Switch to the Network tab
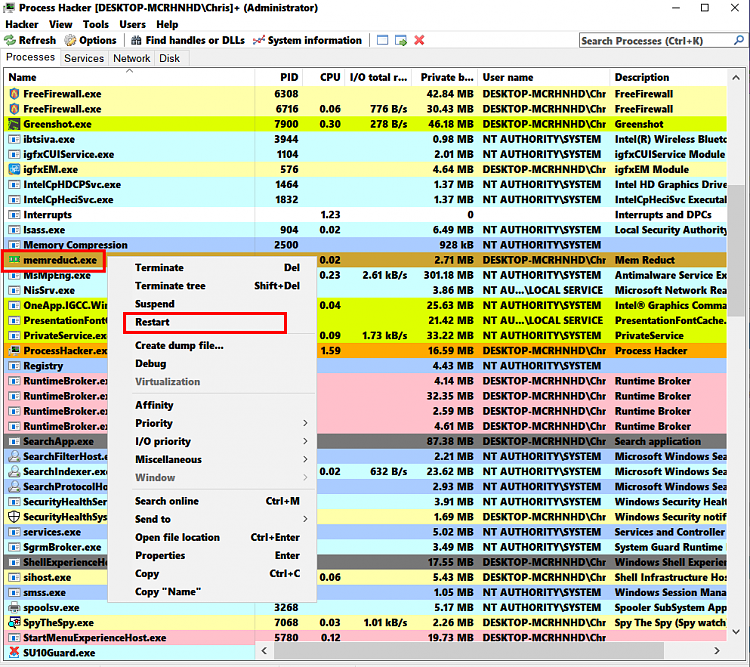Screen dimensions: 750x667 132,58
